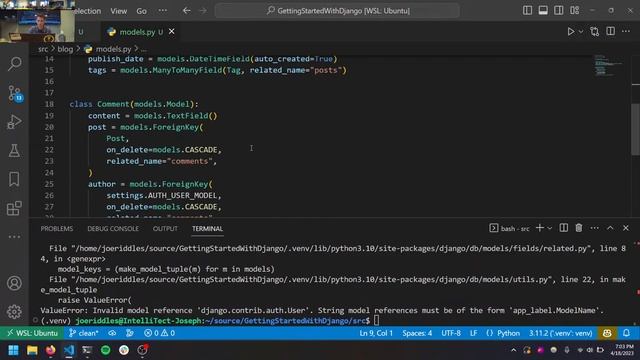The height and width of the screenshot is (360, 640).
Task: Open Spotify from taskbar
Action: click(105, 350)
